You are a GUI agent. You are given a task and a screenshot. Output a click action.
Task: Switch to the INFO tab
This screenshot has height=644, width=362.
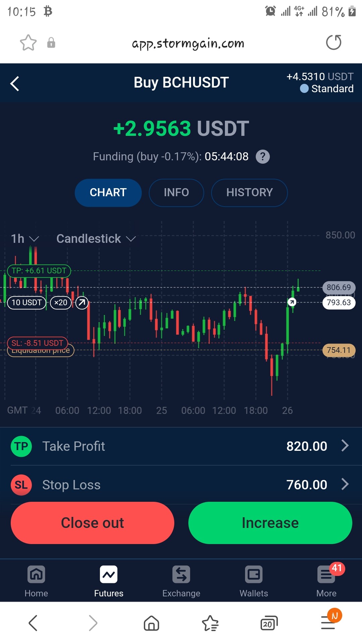click(176, 193)
